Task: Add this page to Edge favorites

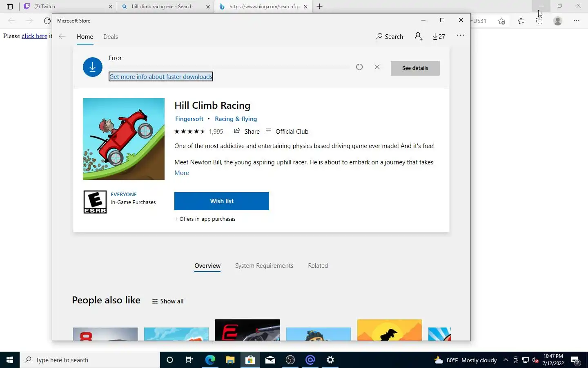Action: pos(502,21)
